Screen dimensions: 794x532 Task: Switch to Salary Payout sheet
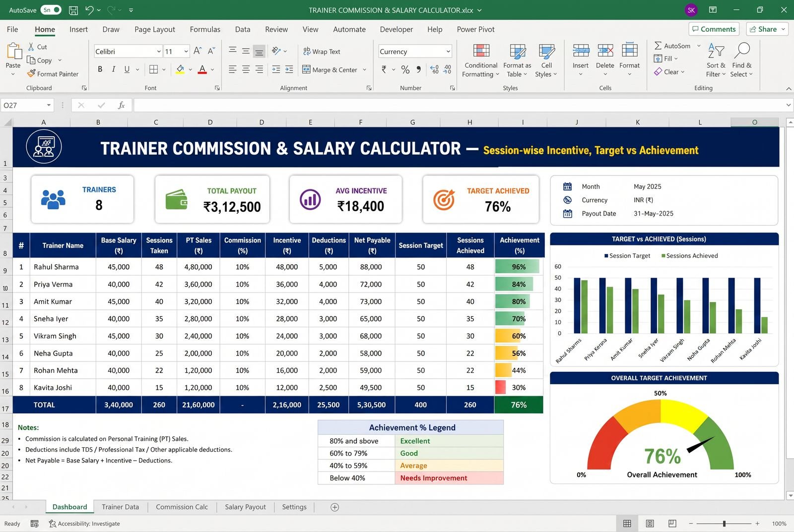pyautogui.click(x=245, y=507)
